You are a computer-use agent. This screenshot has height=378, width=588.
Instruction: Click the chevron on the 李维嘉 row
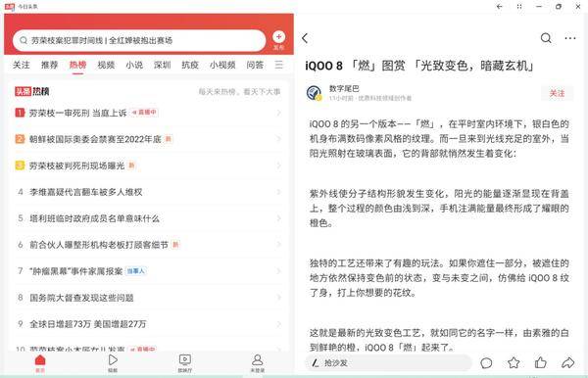pos(278,192)
